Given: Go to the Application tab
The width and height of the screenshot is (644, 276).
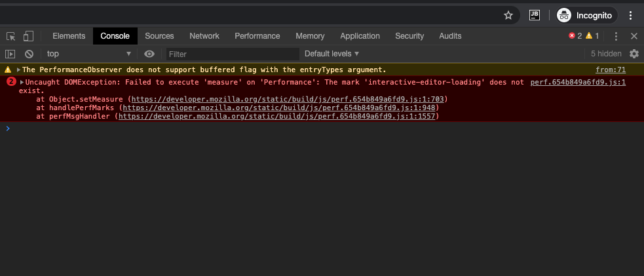Looking at the screenshot, I should point(360,36).
